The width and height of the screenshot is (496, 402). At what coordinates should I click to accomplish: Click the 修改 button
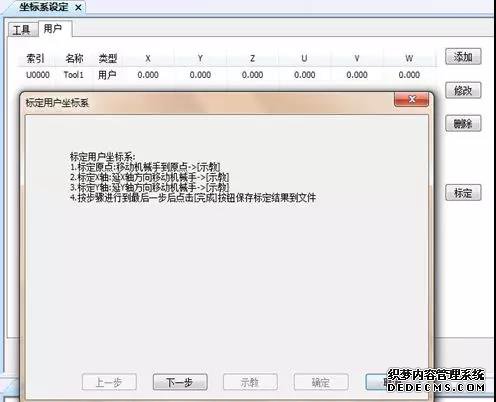click(x=463, y=90)
